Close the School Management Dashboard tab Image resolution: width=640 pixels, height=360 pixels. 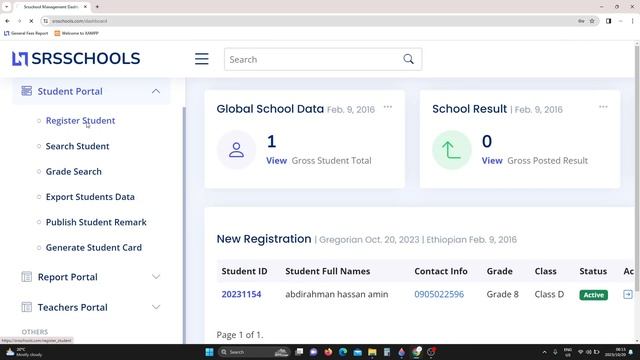[85, 7]
